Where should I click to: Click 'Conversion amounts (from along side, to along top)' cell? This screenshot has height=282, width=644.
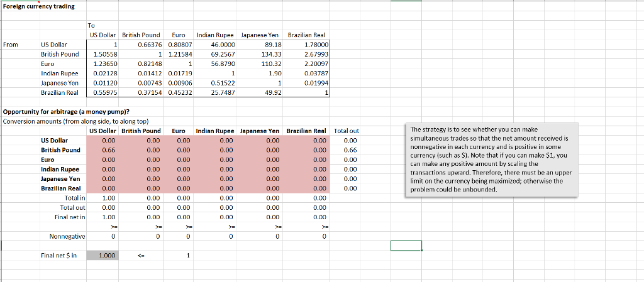click(x=75, y=121)
